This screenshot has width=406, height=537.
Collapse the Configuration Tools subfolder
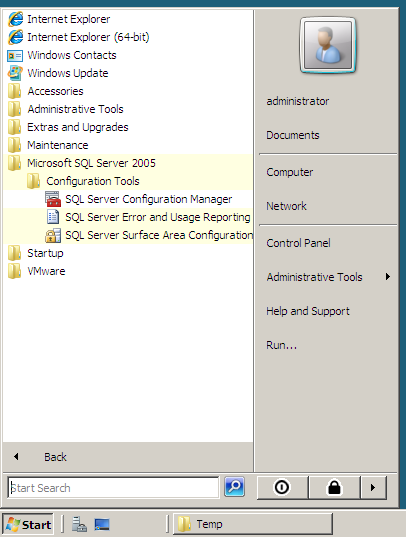point(128,181)
